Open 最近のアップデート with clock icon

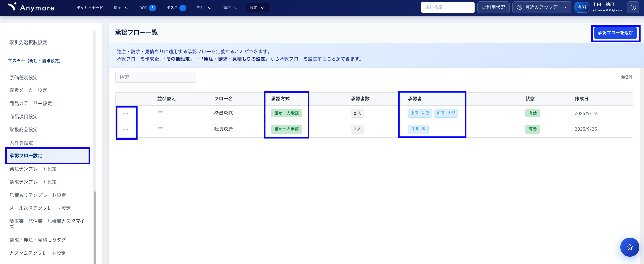click(x=541, y=7)
